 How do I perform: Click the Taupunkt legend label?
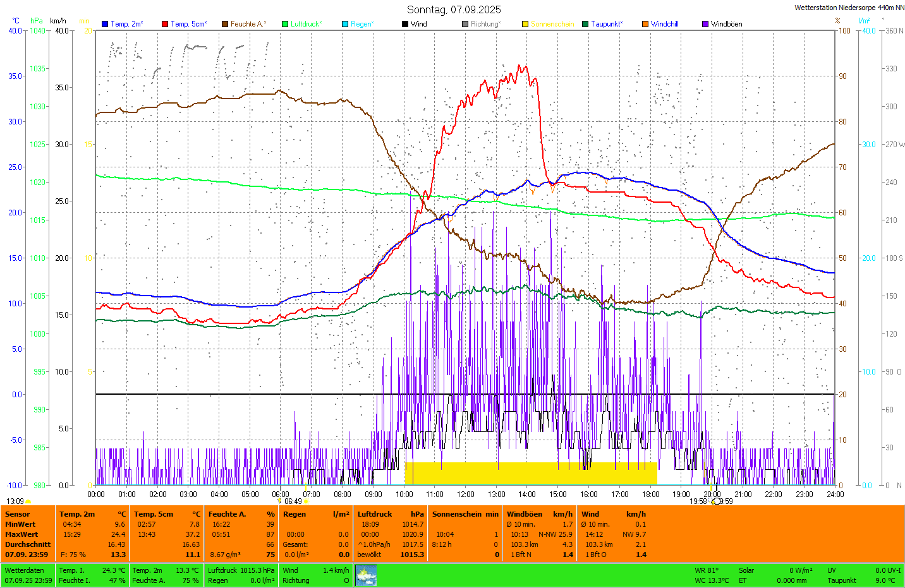[607, 24]
